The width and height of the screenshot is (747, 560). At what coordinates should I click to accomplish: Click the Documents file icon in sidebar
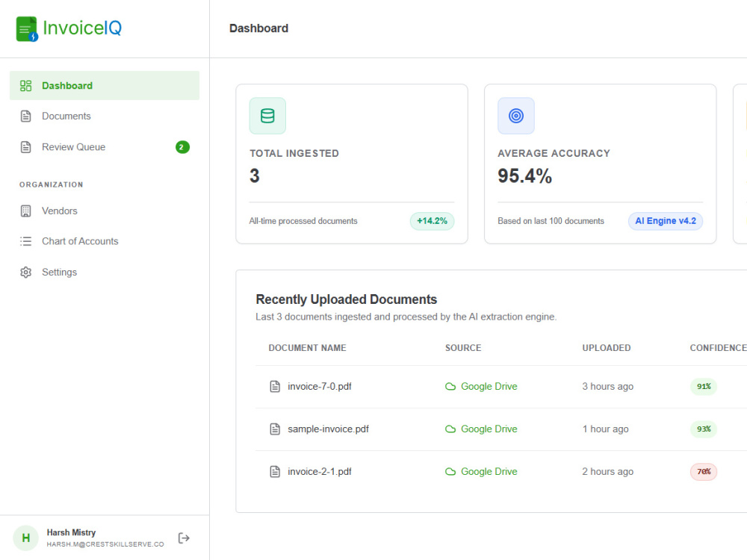tap(25, 116)
